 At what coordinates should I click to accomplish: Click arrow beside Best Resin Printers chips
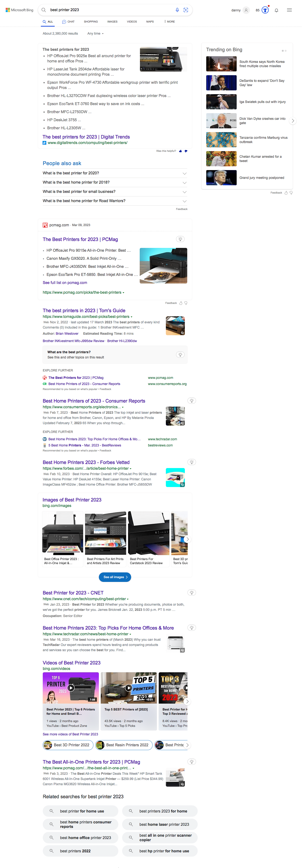(188, 745)
